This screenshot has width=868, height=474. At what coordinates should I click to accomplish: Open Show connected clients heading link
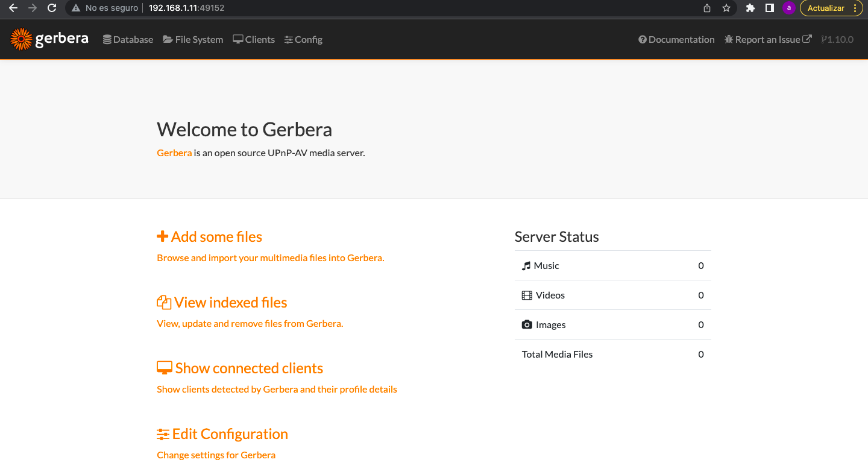[x=241, y=368]
